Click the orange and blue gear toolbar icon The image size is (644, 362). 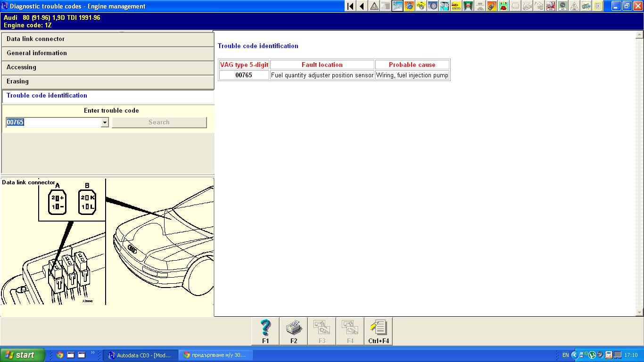(x=409, y=6)
